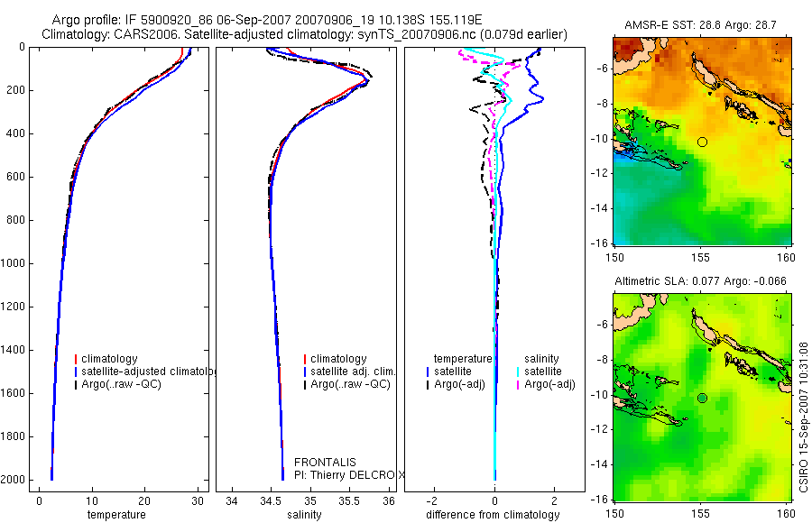
Task: Click the vertical 'CSIRO 15-Sep-2007 10:31:08' timestamp
Action: click(x=804, y=417)
